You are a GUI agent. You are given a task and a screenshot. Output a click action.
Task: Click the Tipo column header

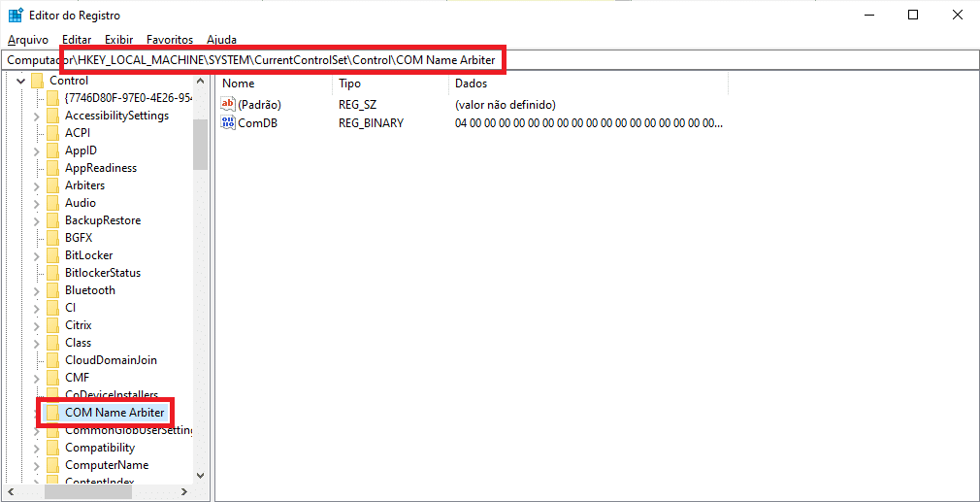click(x=350, y=84)
